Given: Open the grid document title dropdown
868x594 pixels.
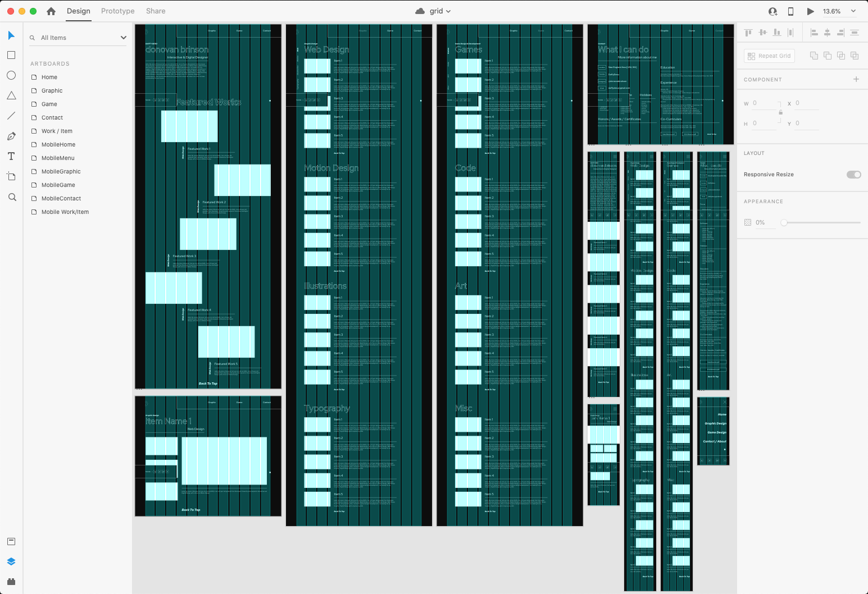Looking at the screenshot, I should (x=440, y=11).
